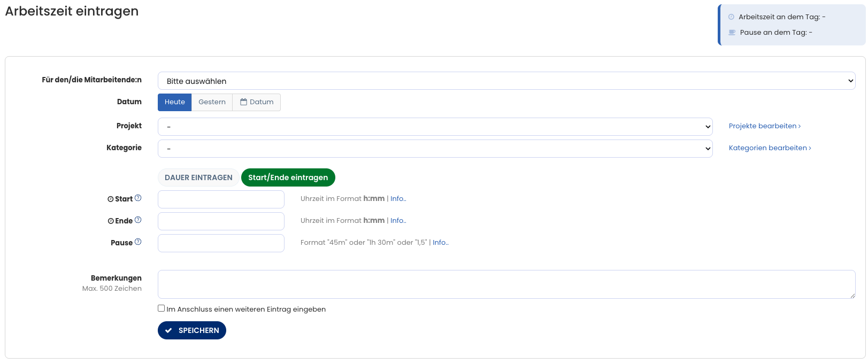Viewport: 868px width, 364px height.
Task: Expand the Kategorie dropdown
Action: click(435, 149)
